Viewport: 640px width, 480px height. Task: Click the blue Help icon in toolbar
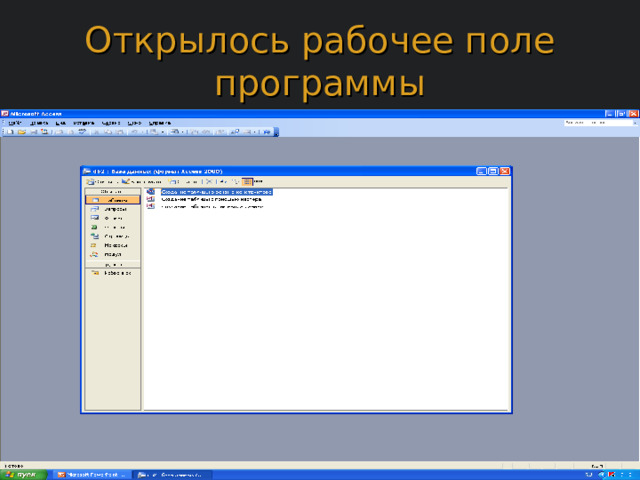[267, 132]
